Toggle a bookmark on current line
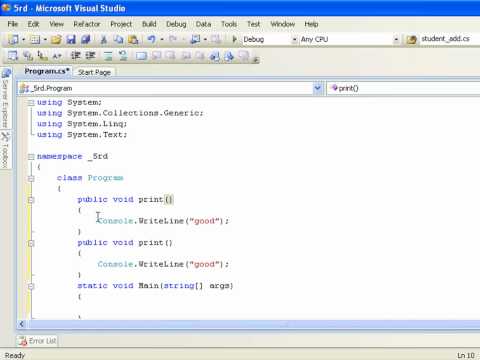Viewport: 480px width, 360px height. click(x=141, y=56)
